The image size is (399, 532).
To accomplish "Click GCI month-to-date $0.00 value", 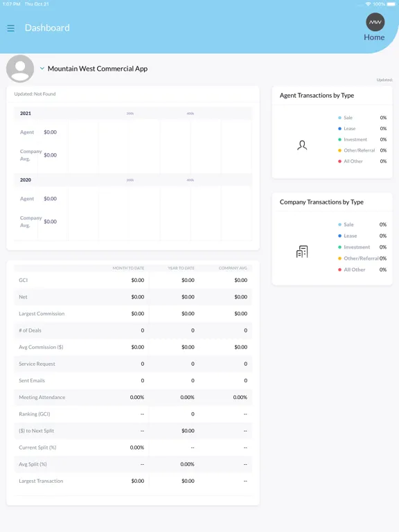I will 138,280.
